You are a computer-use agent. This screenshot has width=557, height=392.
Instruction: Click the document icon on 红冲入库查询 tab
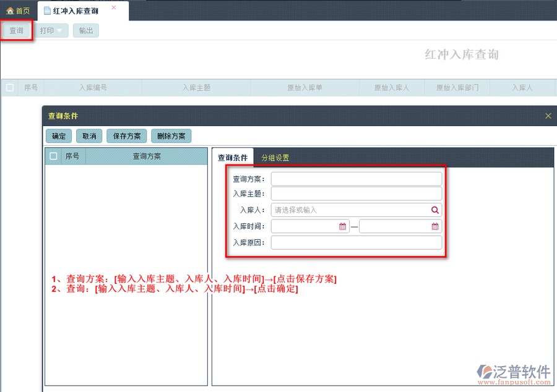point(47,11)
